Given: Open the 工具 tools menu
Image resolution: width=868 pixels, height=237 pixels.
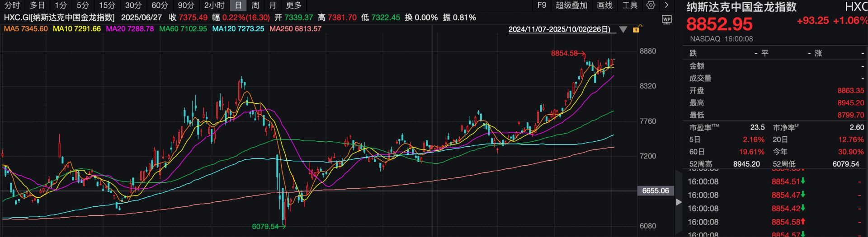Looking at the screenshot, I should (630, 5).
